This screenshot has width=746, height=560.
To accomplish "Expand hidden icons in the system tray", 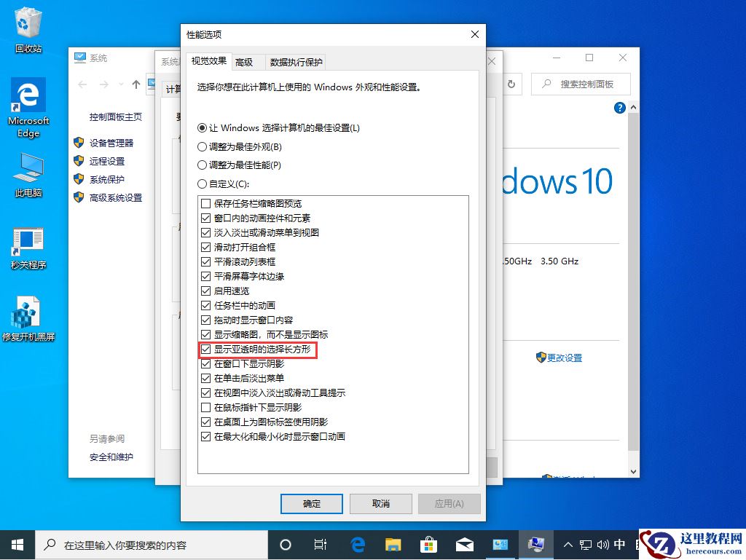I will pyautogui.click(x=568, y=544).
